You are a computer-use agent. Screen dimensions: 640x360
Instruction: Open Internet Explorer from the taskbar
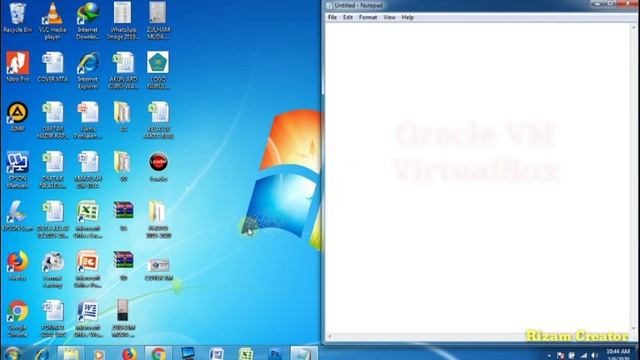pos(42,354)
